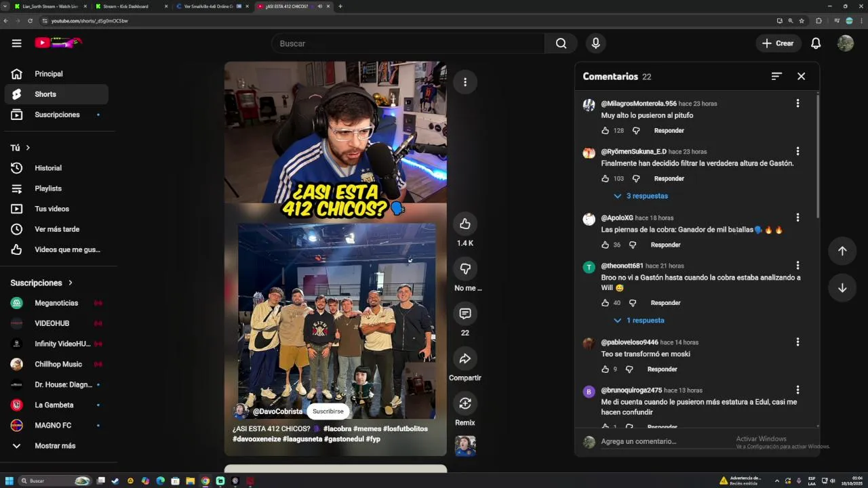Image resolution: width=868 pixels, height=488 pixels.
Task: Dislike the short
Action: click(x=465, y=268)
